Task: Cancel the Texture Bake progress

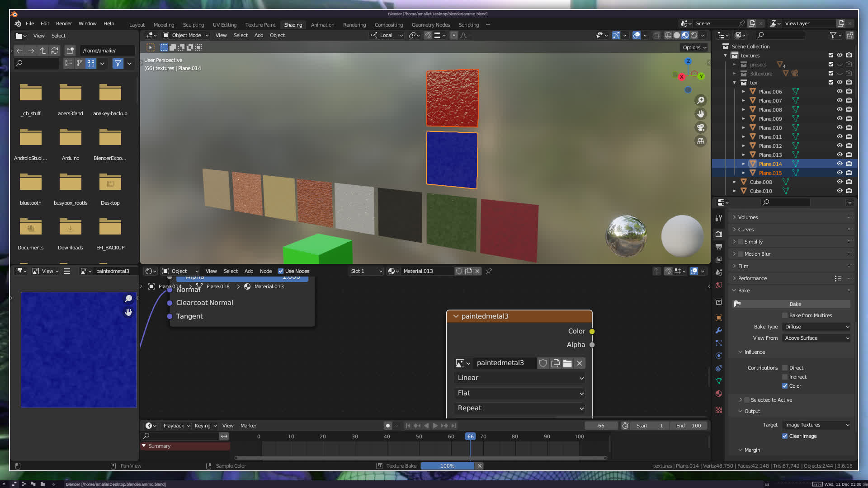Action: 480,466
